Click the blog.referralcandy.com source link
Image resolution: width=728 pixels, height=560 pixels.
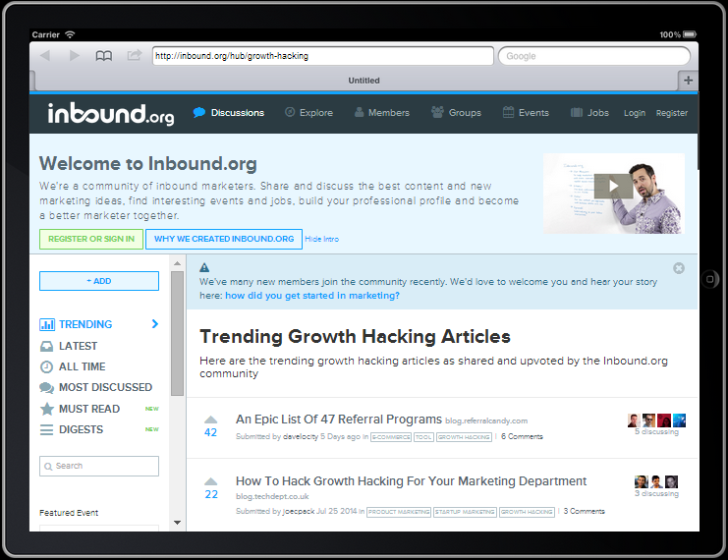(486, 421)
